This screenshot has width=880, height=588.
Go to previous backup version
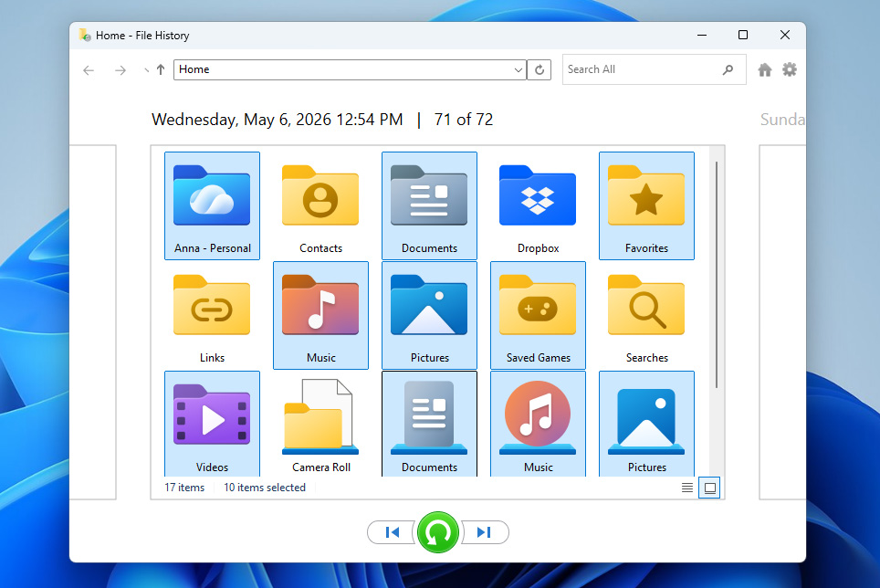[393, 532]
